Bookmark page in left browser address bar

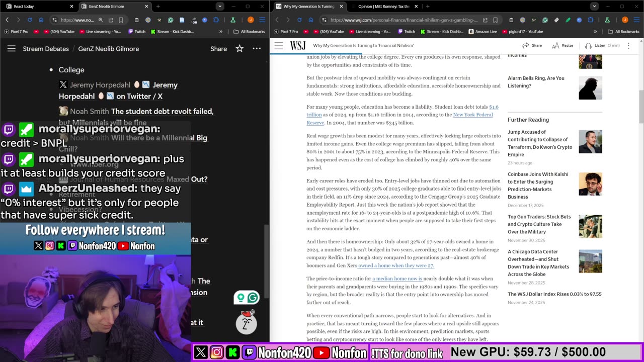(x=121, y=20)
